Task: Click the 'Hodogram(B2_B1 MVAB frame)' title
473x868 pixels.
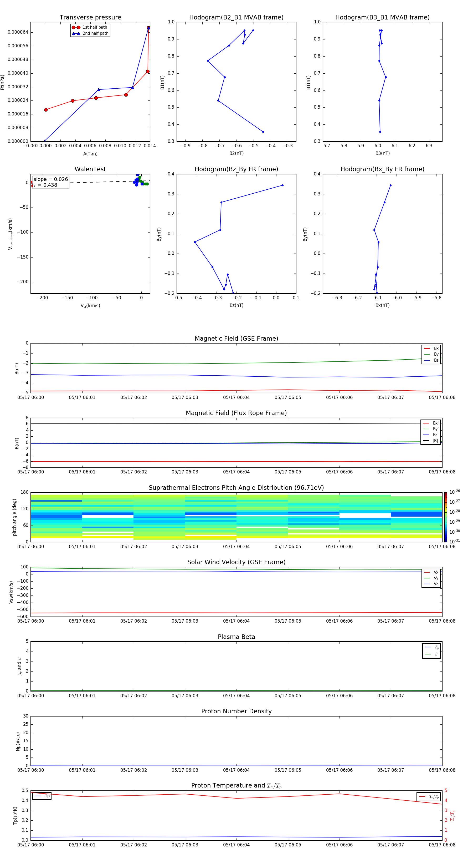Action: point(236,18)
